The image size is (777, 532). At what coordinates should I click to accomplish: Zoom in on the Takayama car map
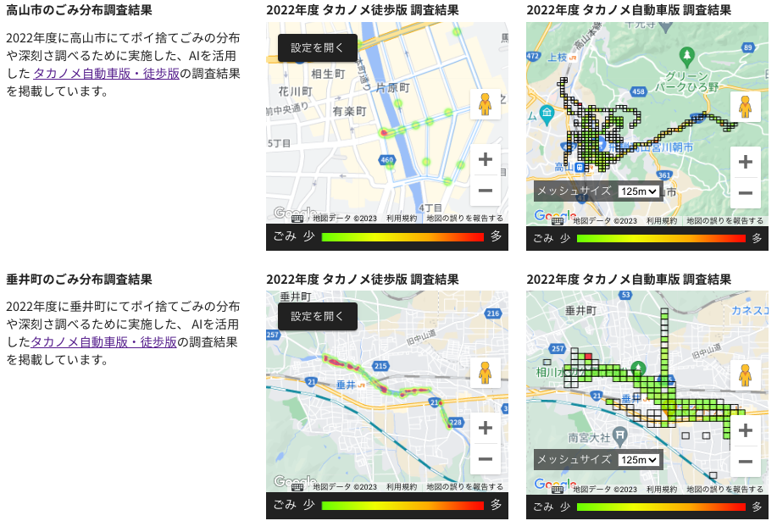point(746,162)
